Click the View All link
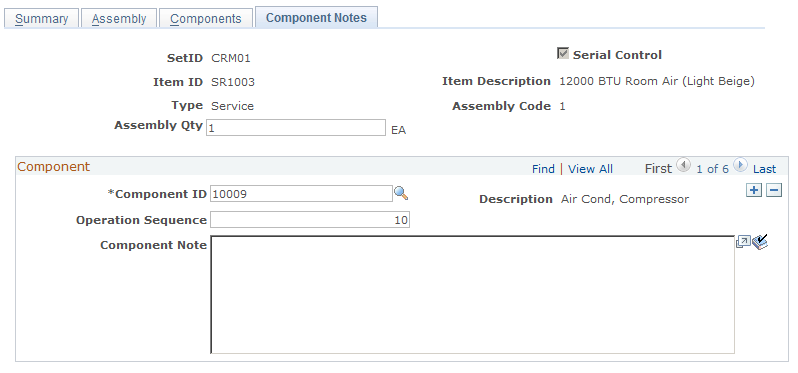 click(590, 169)
